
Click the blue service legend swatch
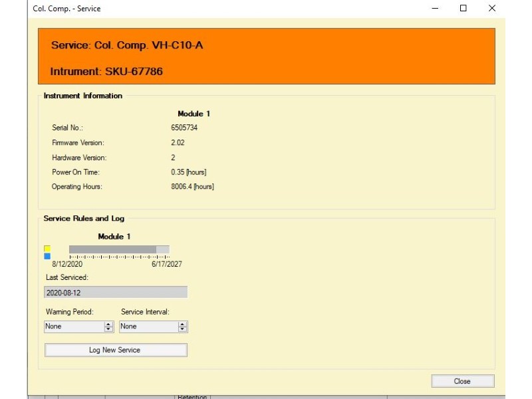[x=47, y=256]
